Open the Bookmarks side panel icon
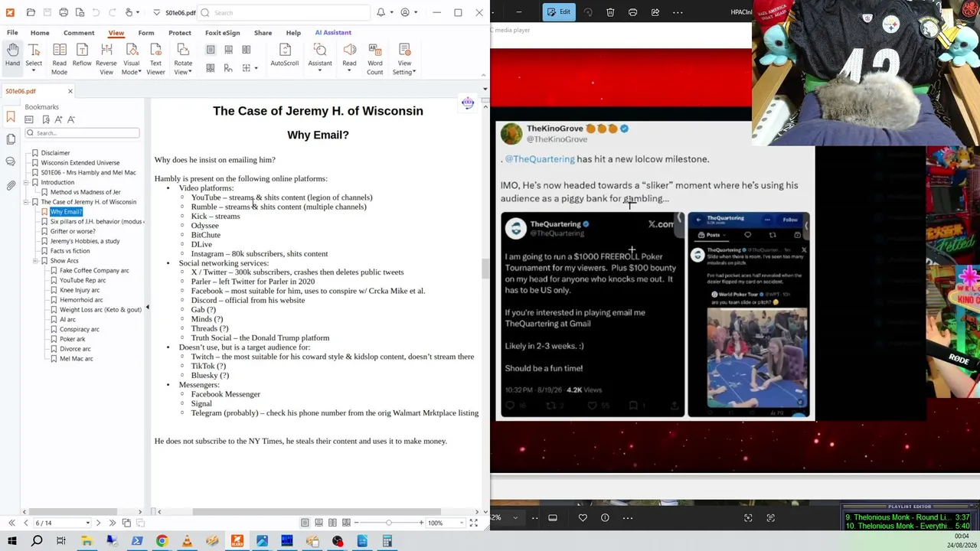Image resolution: width=980 pixels, height=551 pixels. tap(11, 117)
